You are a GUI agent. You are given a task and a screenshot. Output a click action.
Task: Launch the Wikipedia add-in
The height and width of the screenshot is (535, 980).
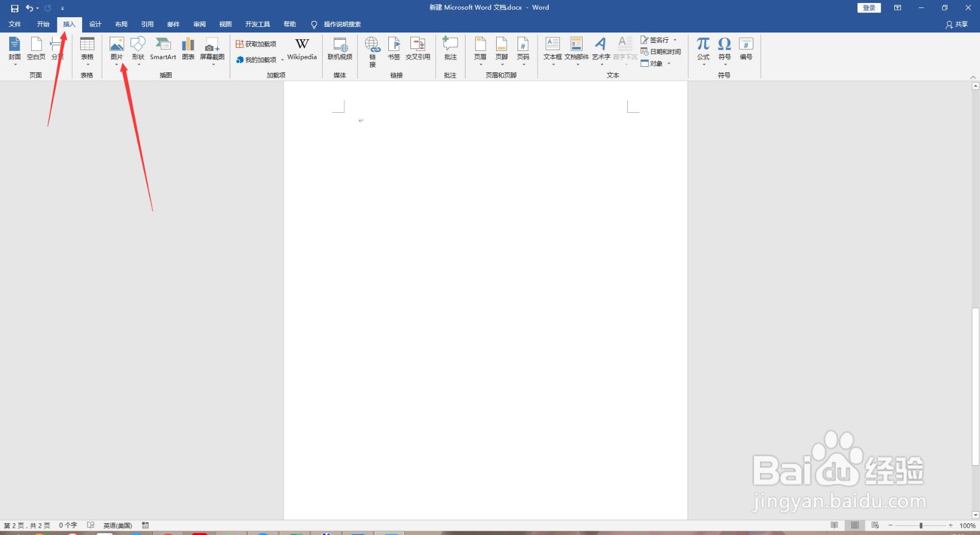[302, 49]
